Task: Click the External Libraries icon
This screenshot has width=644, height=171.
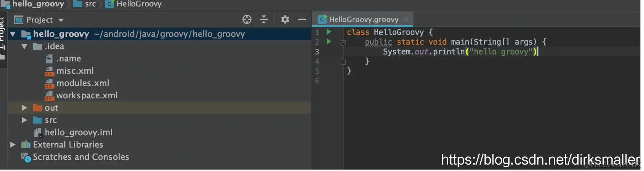Action: 26,145
